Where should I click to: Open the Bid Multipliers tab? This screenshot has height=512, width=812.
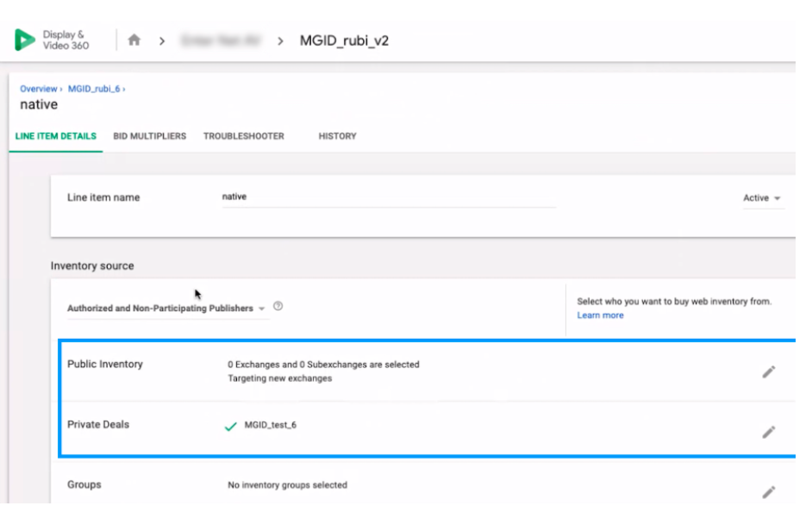[150, 136]
